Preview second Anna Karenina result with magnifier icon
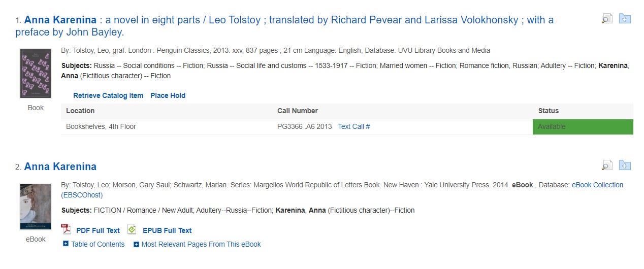The height and width of the screenshot is (269, 644). [607, 165]
